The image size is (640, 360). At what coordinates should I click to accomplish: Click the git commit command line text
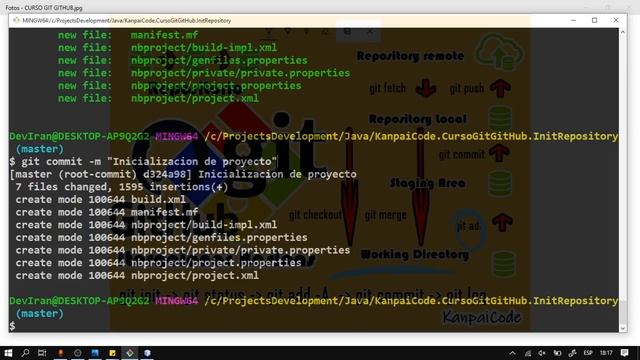point(149,162)
